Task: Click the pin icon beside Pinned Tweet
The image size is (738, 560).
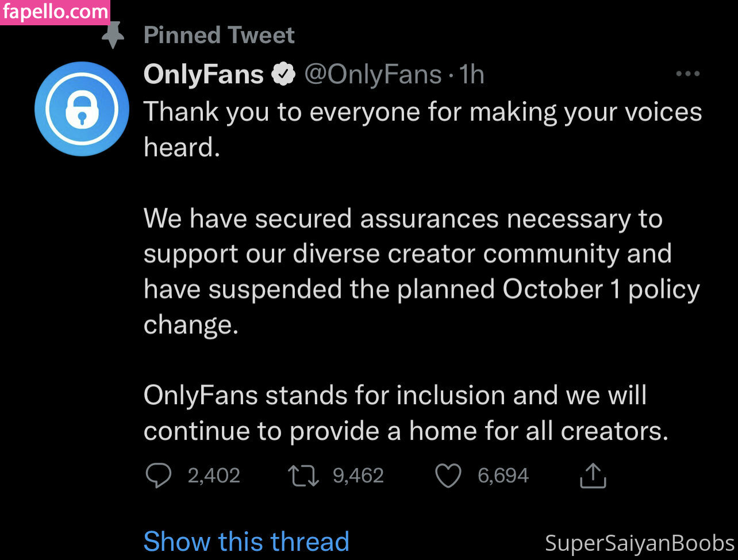Action: pos(113,36)
